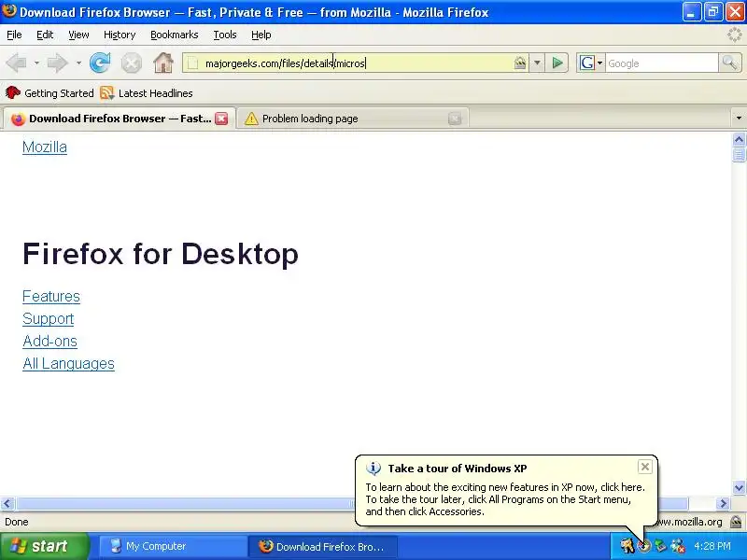
Task: Open the Help menu
Action: [261, 35]
